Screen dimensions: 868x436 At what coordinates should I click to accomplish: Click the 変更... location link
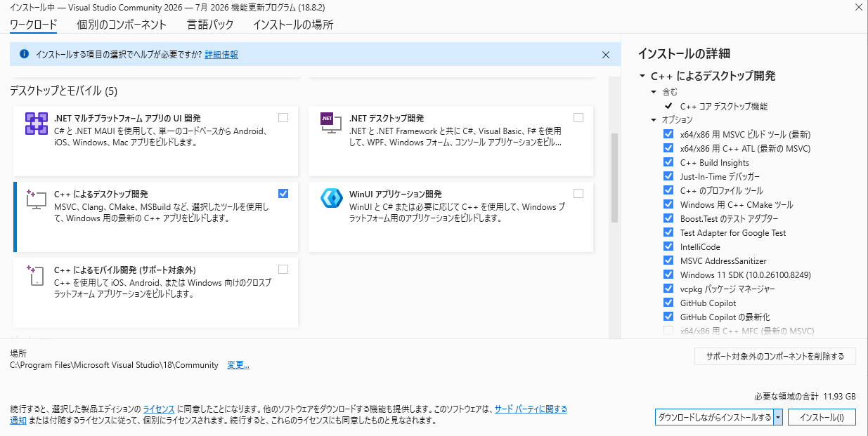(238, 365)
